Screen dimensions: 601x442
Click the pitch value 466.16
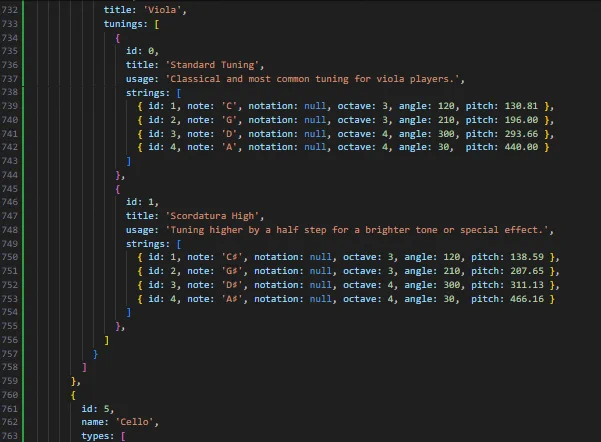point(527,299)
